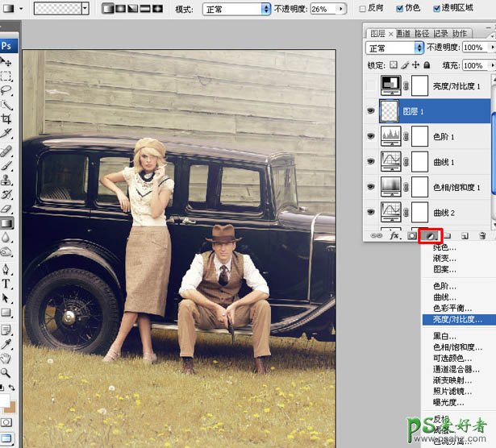Pick the Zoom tool
Viewport: 496px width, 448px height.
(6, 372)
